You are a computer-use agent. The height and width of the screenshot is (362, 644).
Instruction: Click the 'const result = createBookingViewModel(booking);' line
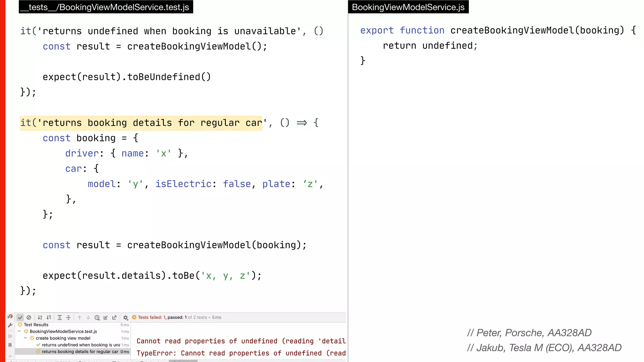[x=175, y=245]
